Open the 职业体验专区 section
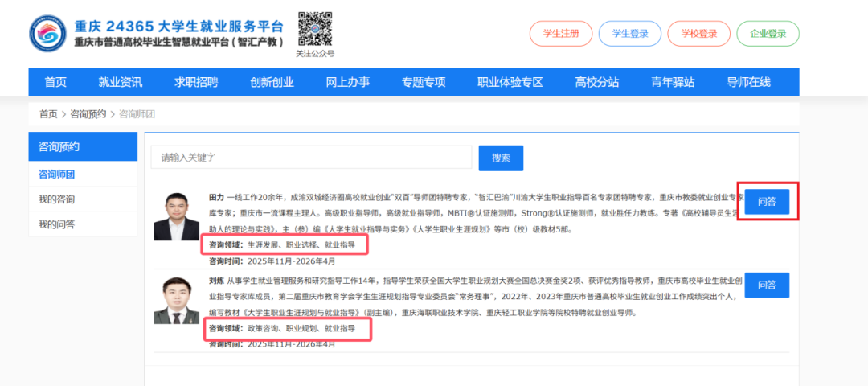 510,82
